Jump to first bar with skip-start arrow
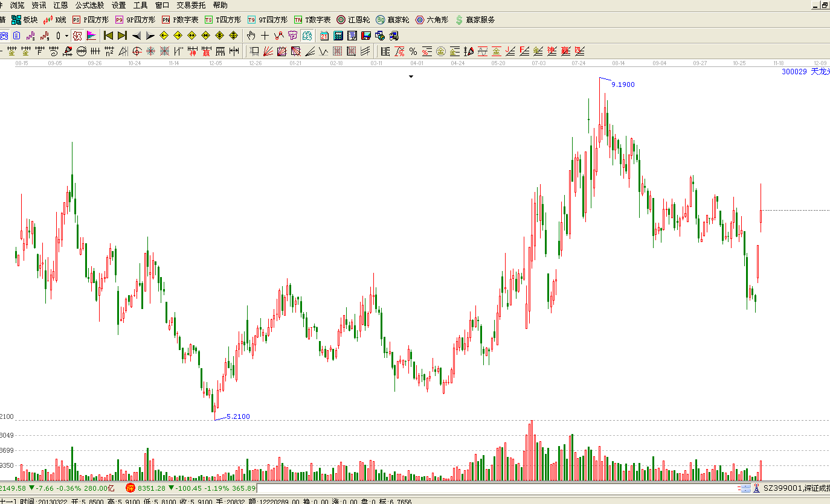The image size is (830, 504). tap(109, 36)
